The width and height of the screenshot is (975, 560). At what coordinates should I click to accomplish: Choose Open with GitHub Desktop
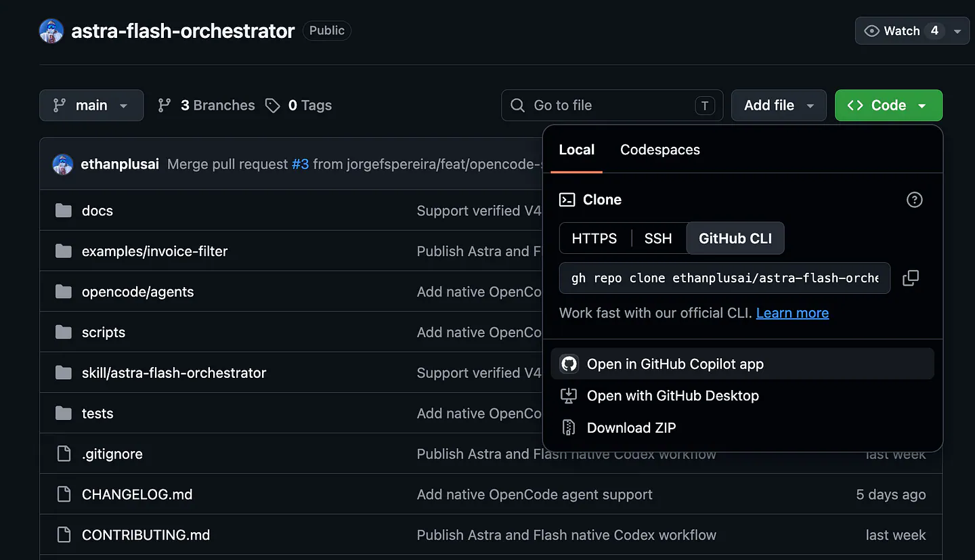click(x=743, y=395)
